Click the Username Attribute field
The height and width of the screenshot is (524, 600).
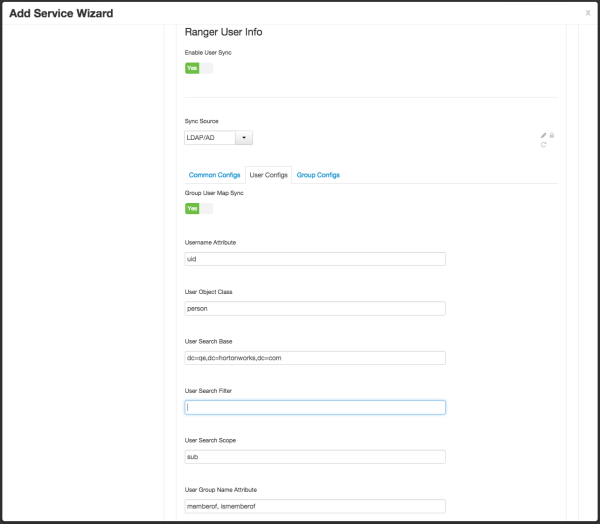(315, 258)
